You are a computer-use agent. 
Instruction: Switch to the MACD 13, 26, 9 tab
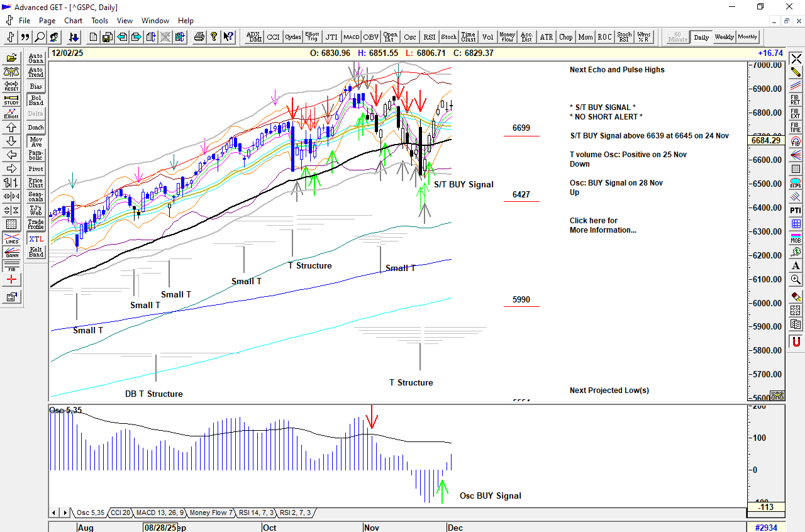(160, 513)
